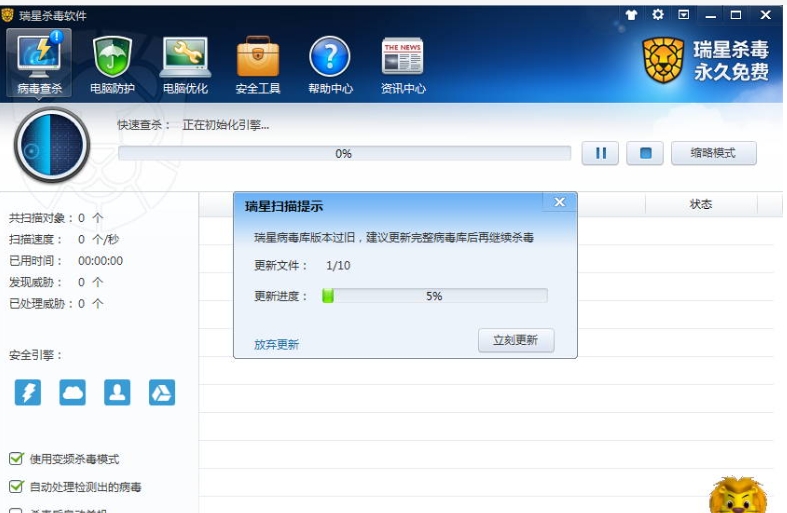The height and width of the screenshot is (513, 787).
Task: Open settings gear in title bar
Action: point(658,15)
